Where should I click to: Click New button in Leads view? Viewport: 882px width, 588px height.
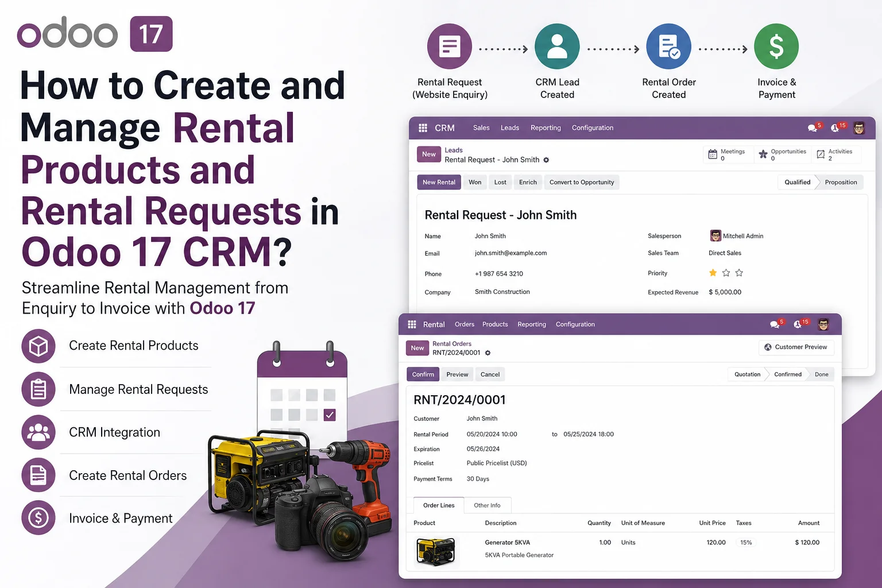[429, 154]
